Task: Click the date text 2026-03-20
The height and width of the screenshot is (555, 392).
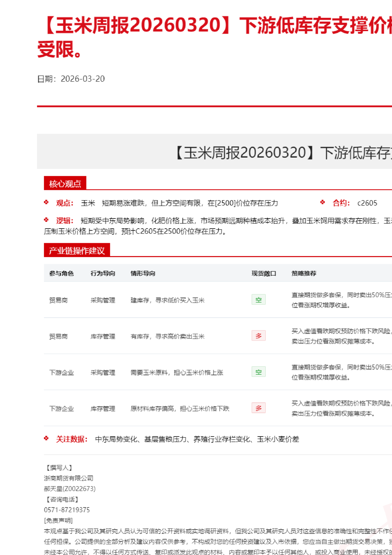Action: pos(83,79)
